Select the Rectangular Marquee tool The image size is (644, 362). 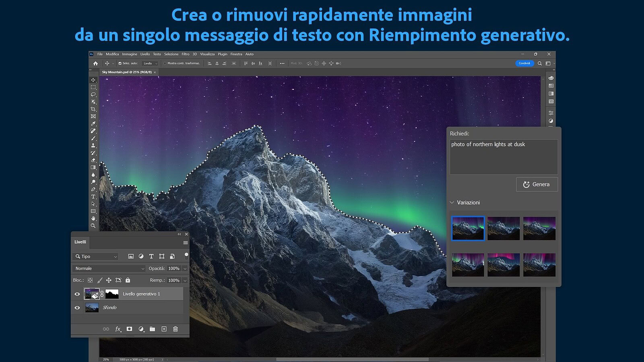click(x=93, y=87)
